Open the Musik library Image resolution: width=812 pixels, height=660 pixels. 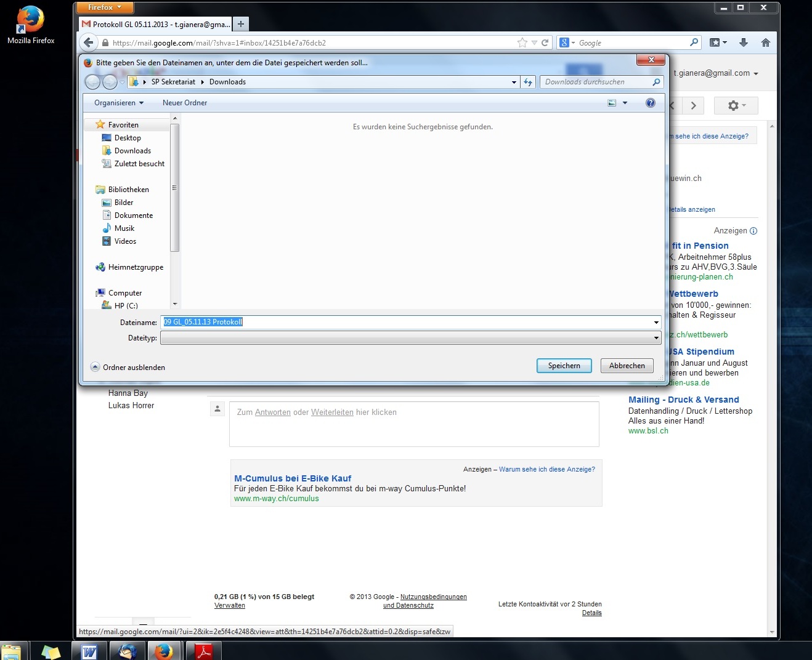[x=124, y=228]
